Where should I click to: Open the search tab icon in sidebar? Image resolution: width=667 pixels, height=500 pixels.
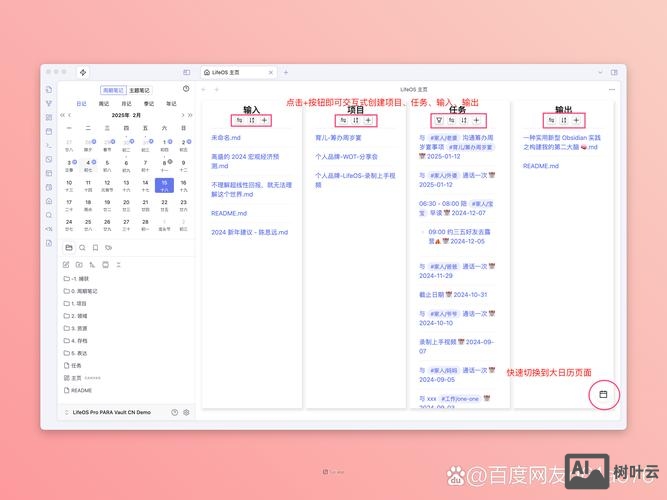click(82, 248)
